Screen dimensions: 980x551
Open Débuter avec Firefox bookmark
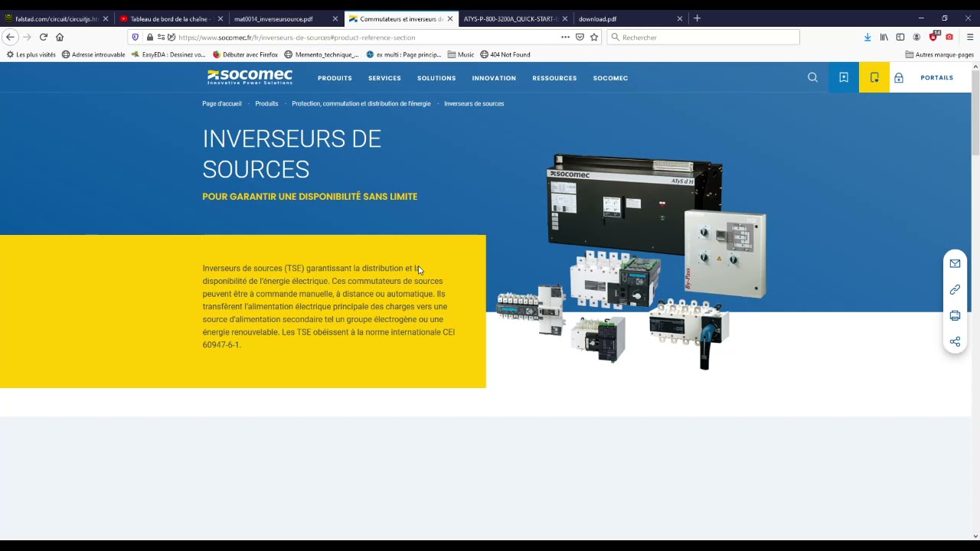coord(245,54)
